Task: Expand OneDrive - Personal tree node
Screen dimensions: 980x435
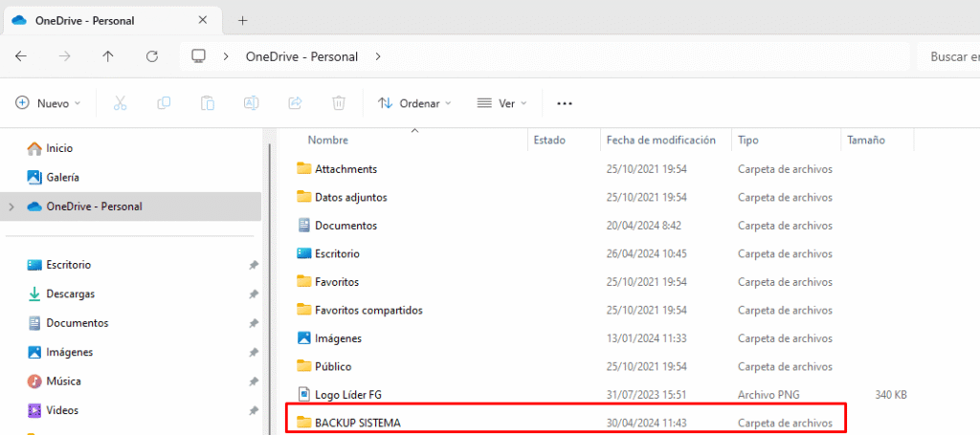Action: pyautogui.click(x=11, y=207)
